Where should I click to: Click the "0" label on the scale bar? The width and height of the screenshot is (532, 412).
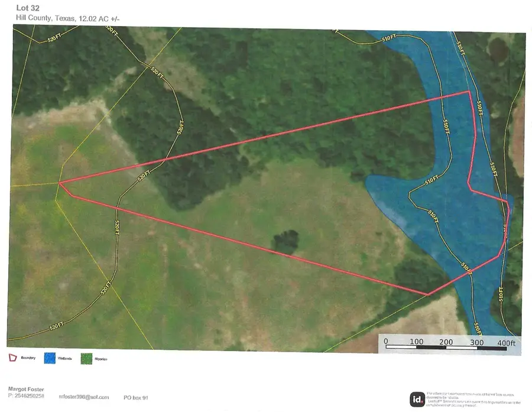pyautogui.click(x=385, y=342)
